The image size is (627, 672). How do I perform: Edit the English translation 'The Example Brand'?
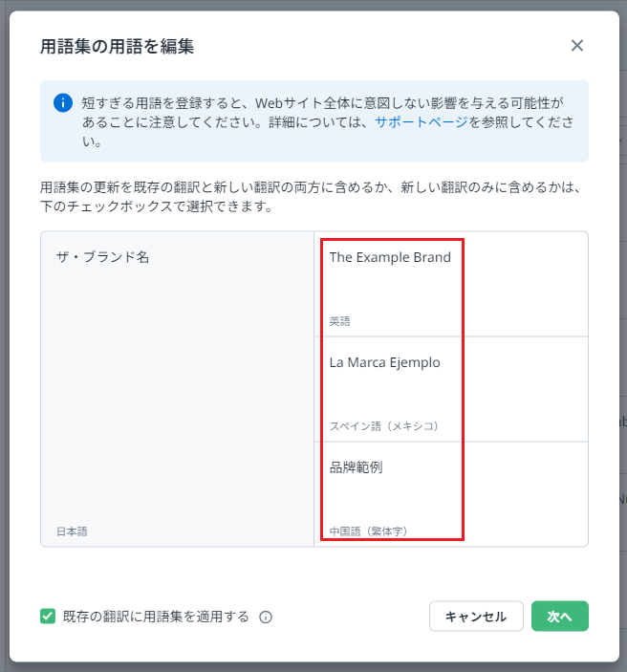pos(390,257)
